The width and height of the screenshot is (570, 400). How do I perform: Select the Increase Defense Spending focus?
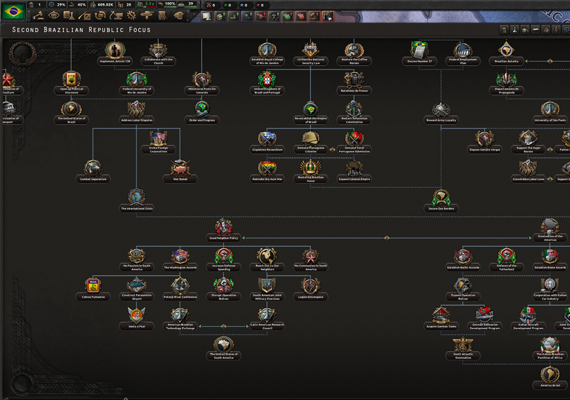(x=224, y=260)
